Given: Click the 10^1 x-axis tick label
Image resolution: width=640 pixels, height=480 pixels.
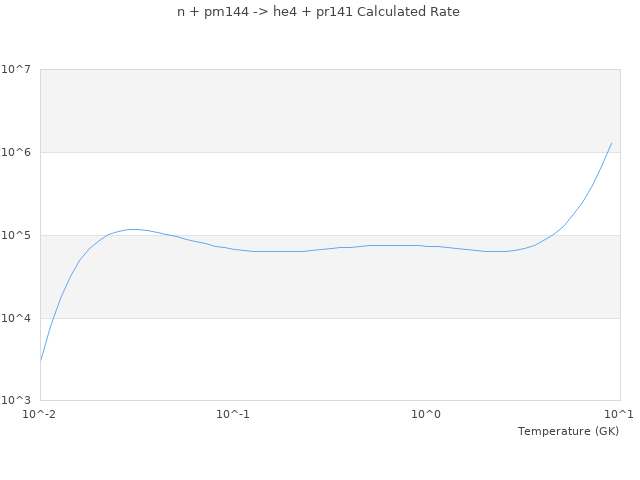Looking at the screenshot, I should [618, 414].
